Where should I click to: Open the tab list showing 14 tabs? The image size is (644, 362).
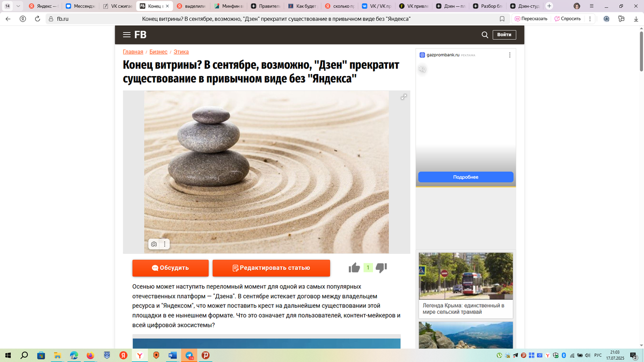[x=8, y=6]
